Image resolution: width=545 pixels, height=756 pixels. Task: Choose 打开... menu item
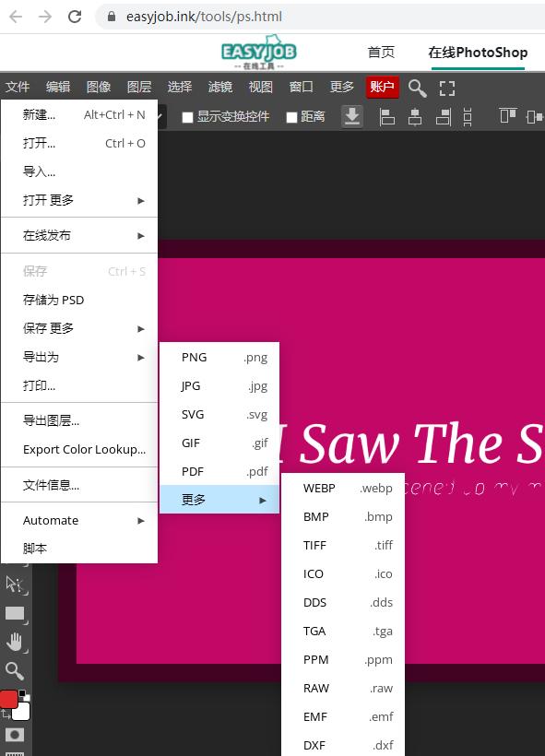(79, 143)
